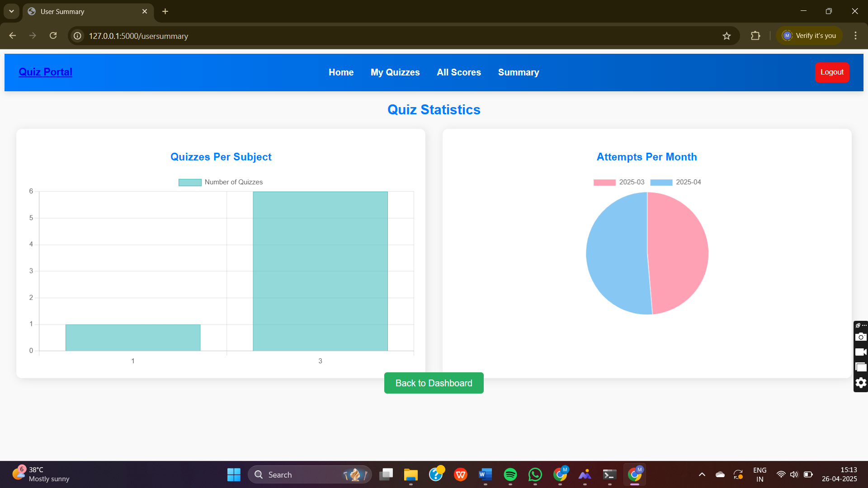Open the settings gear in side widget
The width and height of the screenshot is (868, 488).
click(861, 383)
